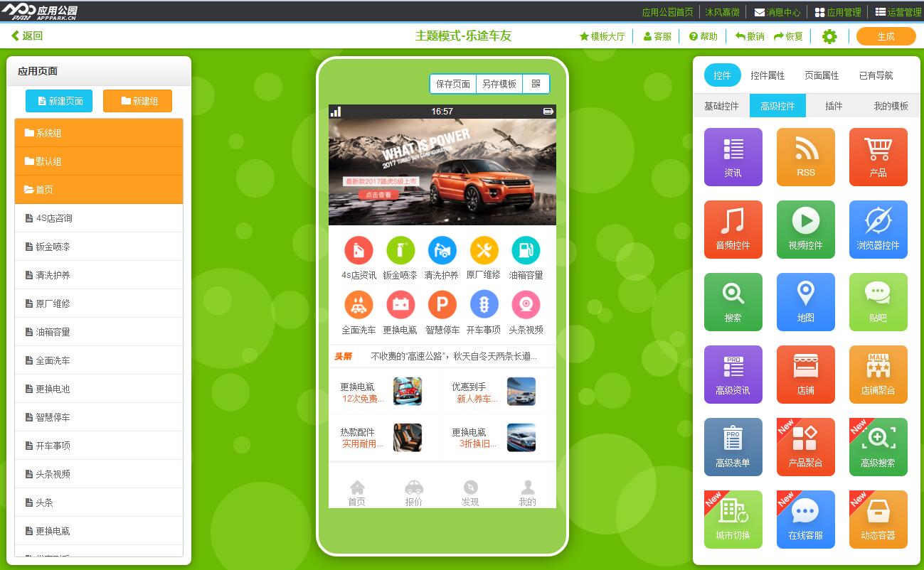Expand the 系统组 folder group
The height and width of the screenshot is (570, 924).
pyautogui.click(x=99, y=133)
